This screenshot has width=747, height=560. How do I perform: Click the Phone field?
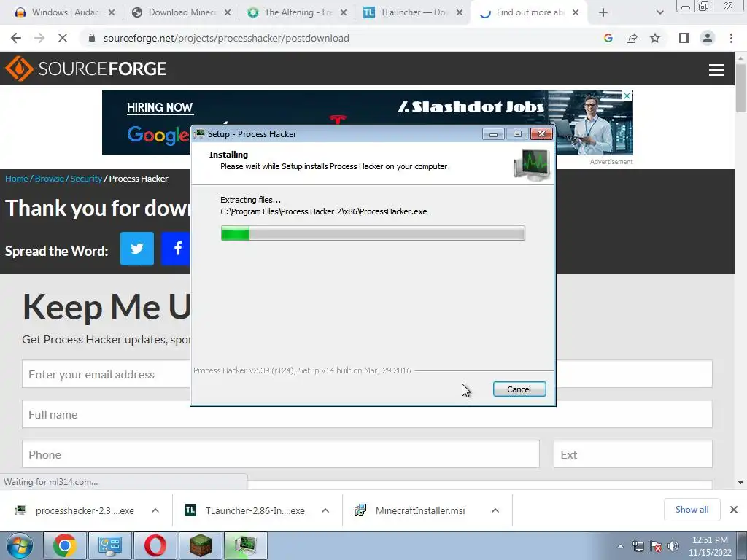pos(281,454)
